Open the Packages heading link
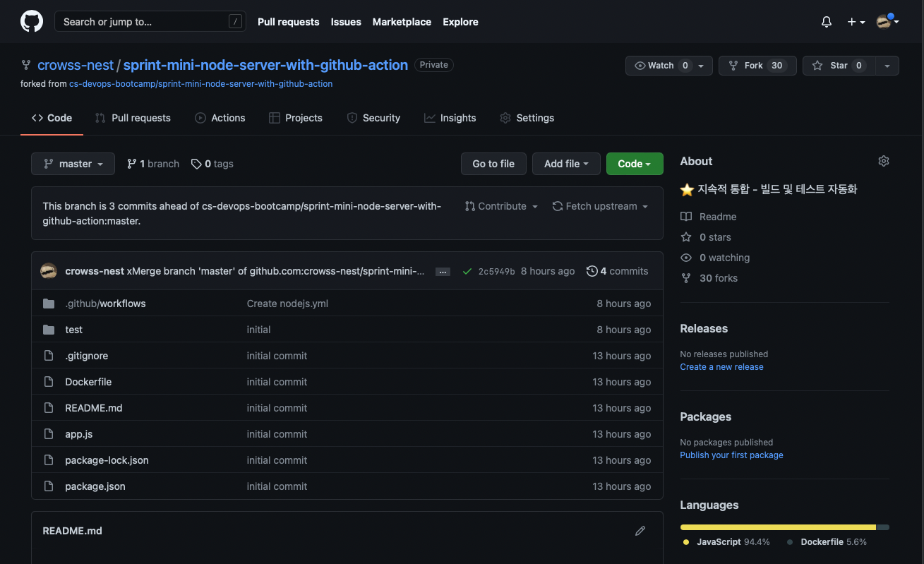Image resolution: width=924 pixels, height=564 pixels. point(705,416)
